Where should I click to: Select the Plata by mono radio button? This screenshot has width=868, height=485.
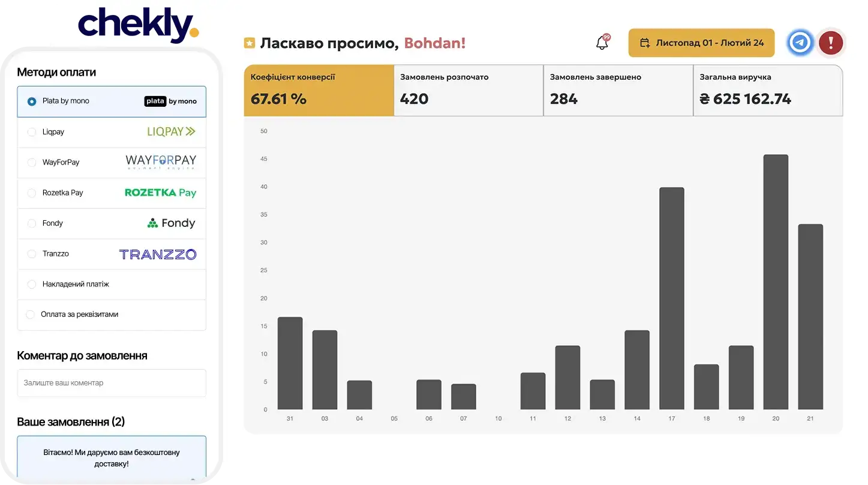click(x=32, y=101)
